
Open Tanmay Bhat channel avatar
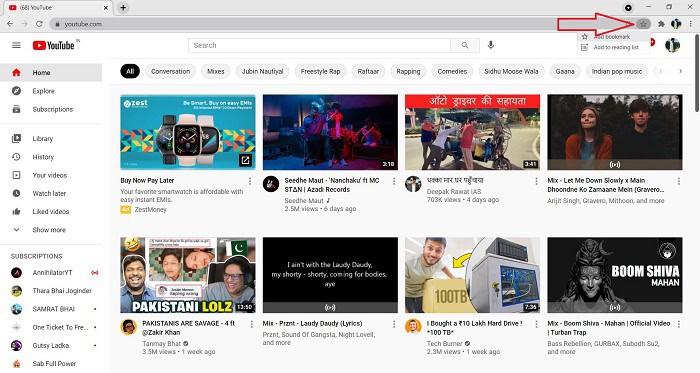click(x=128, y=327)
